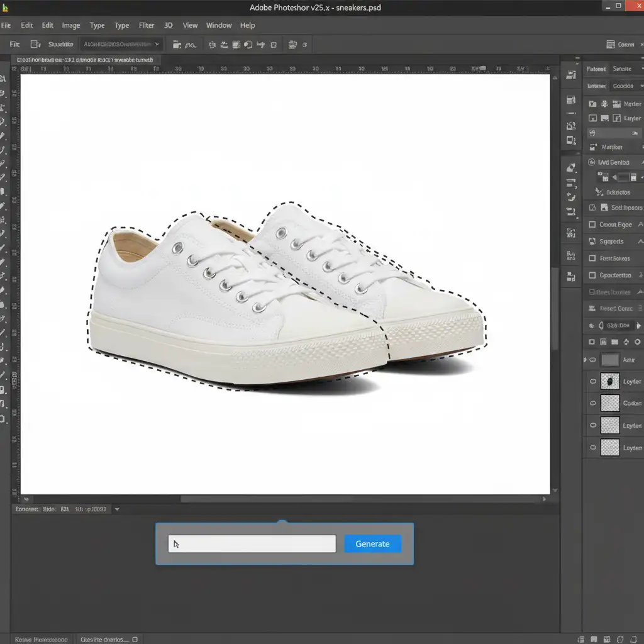Click the prompt text field beside Generate

[x=252, y=544]
